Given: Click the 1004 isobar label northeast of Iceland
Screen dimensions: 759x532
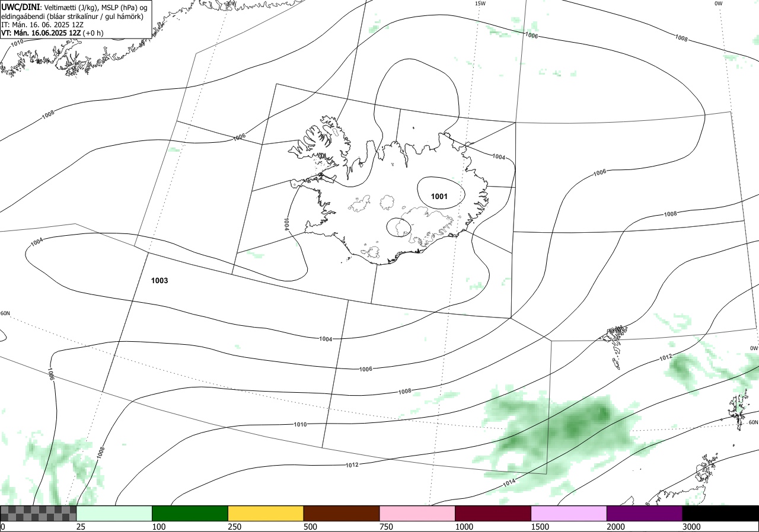Looking at the screenshot, I should point(499,157).
